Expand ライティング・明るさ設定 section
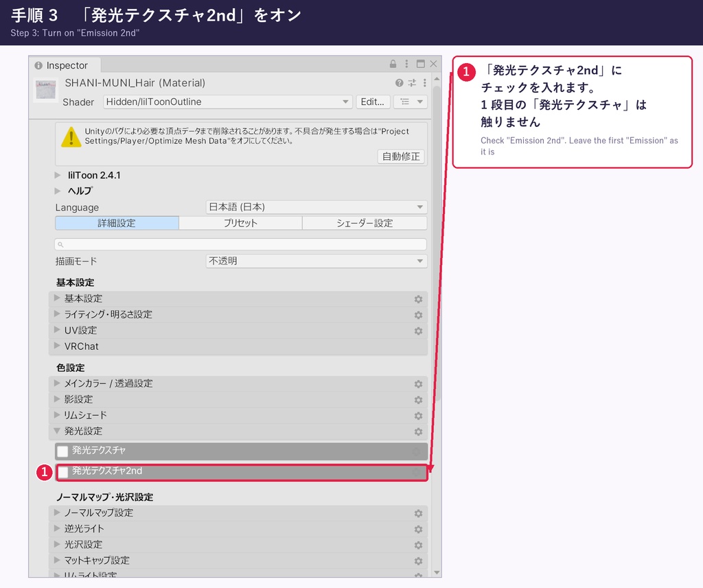 pyautogui.click(x=238, y=315)
